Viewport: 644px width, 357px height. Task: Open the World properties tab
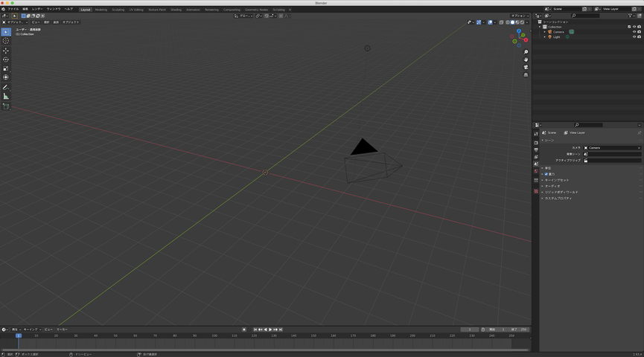(536, 171)
